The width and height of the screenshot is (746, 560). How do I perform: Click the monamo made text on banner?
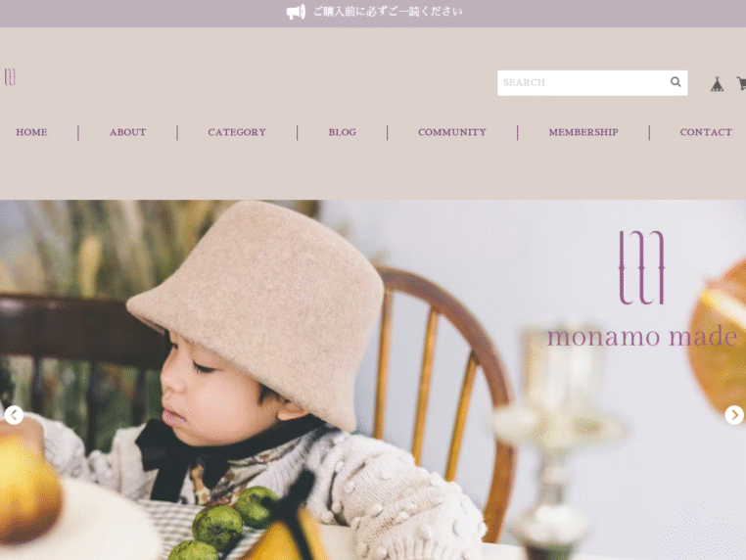(642, 336)
